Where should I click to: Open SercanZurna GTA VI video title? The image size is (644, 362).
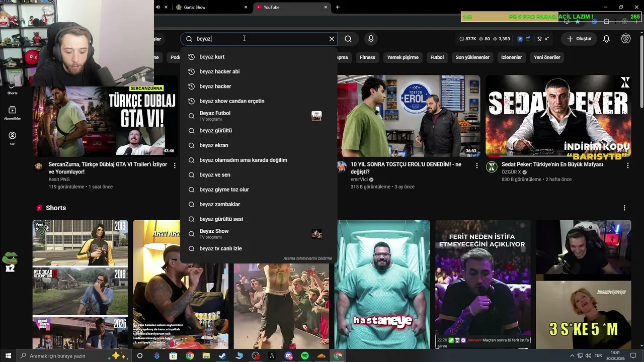(108, 168)
